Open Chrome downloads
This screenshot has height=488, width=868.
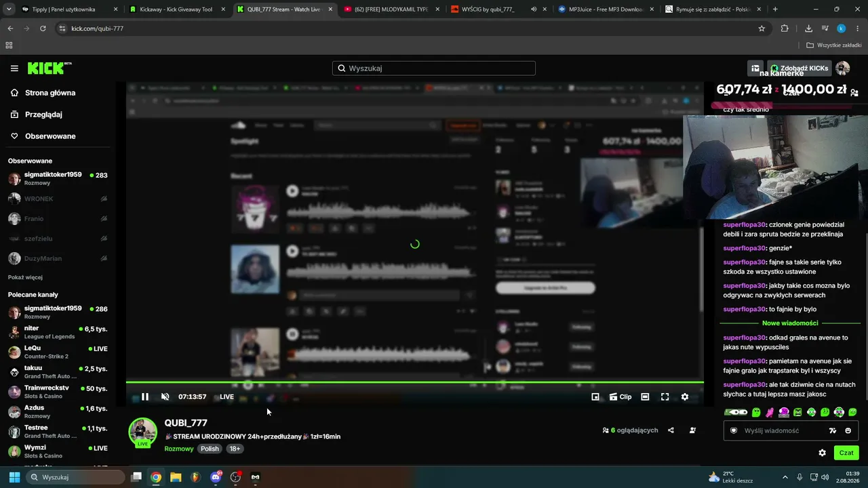coord(808,28)
